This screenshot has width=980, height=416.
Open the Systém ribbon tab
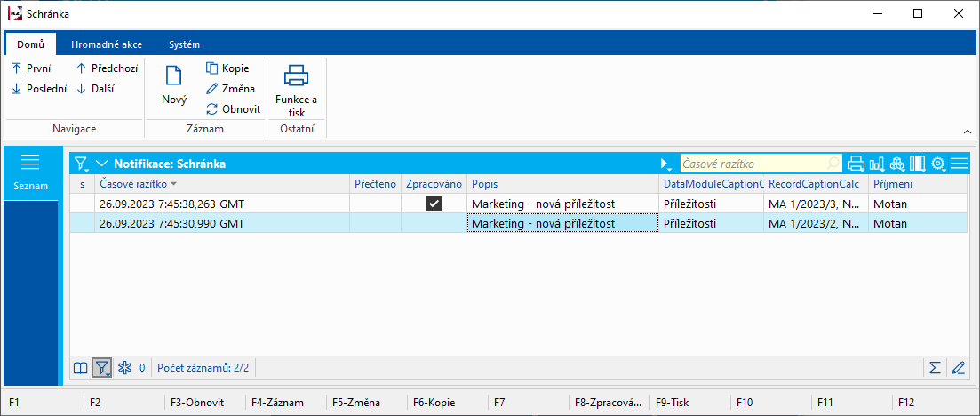point(184,44)
